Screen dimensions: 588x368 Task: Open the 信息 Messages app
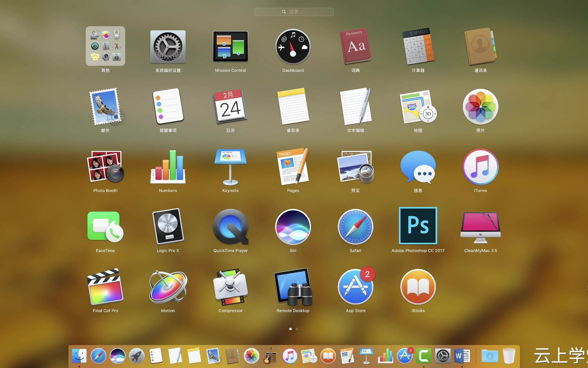[418, 167]
